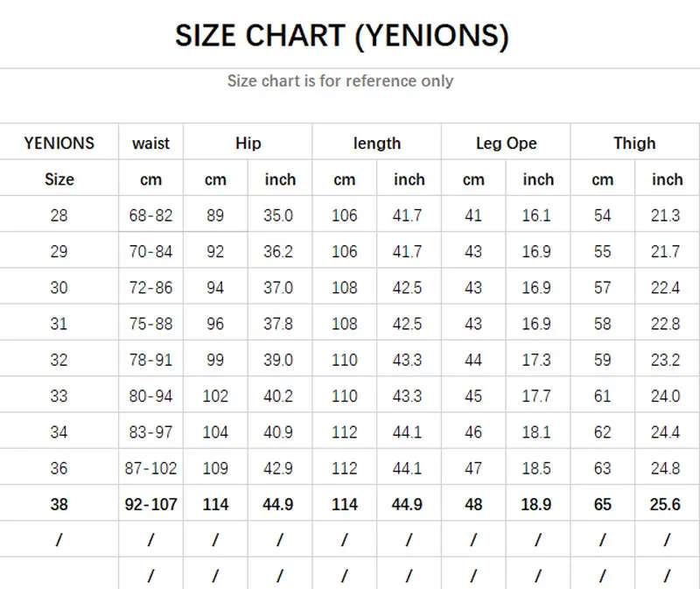Select thigh value 24.4 inch

(x=666, y=432)
